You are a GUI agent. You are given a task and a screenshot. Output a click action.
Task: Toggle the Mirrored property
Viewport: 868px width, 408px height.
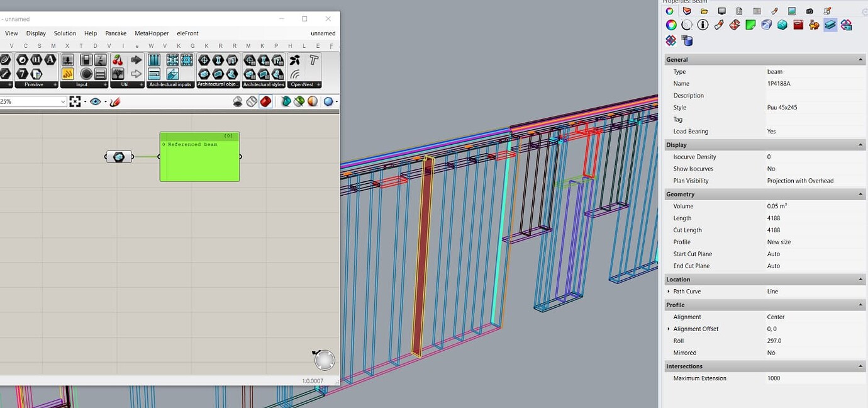point(772,353)
